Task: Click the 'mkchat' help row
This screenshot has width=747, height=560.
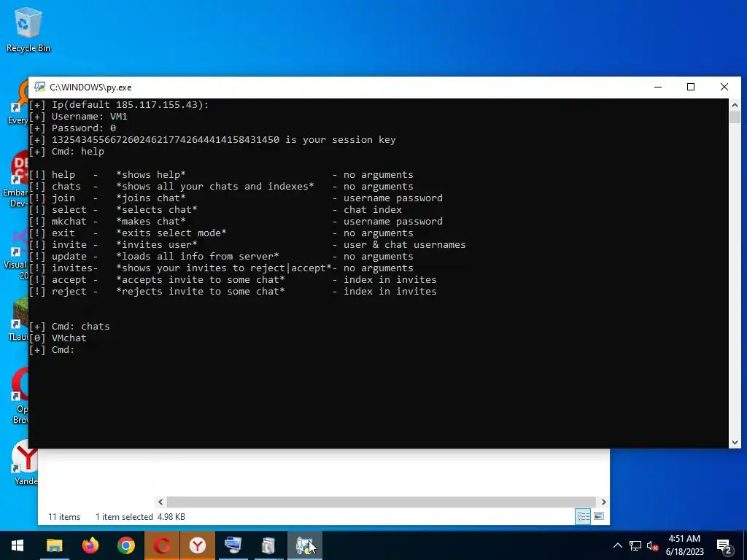Action: tap(236, 222)
